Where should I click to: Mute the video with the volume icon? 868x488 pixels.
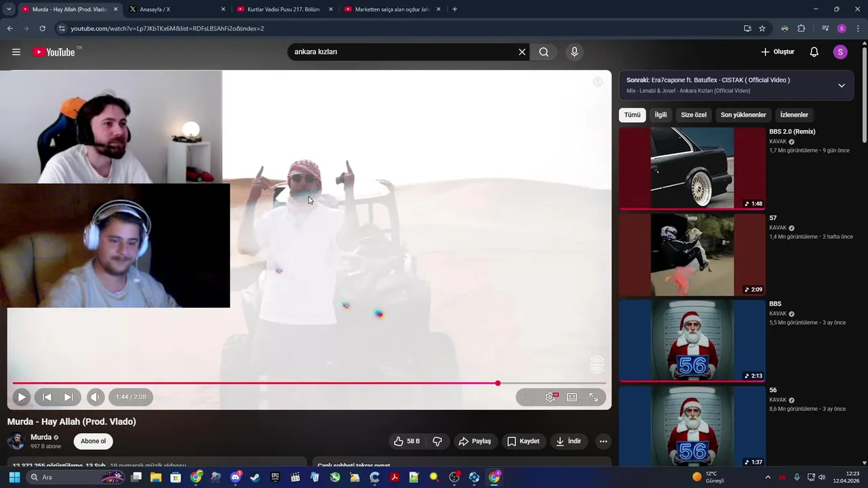click(96, 397)
